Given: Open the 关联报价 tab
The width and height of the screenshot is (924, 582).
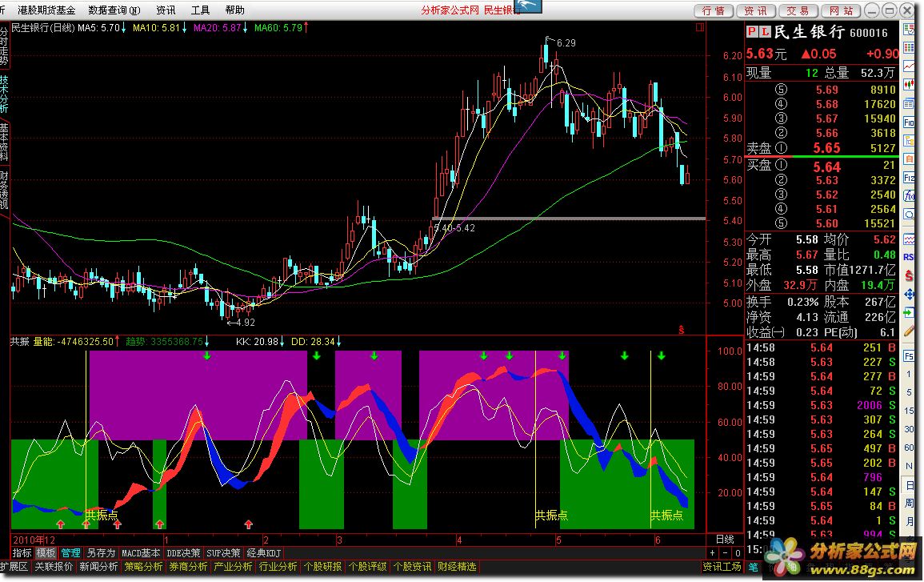Looking at the screenshot, I should (x=54, y=567).
